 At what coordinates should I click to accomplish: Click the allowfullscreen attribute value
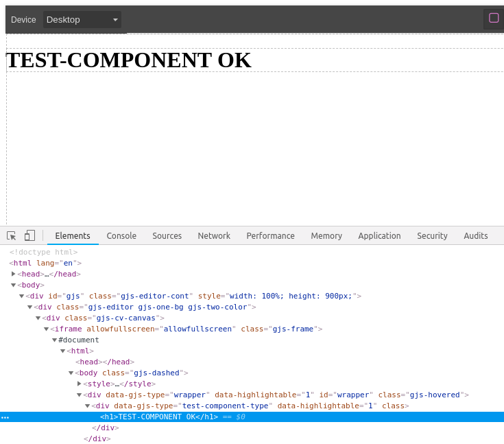(197, 329)
